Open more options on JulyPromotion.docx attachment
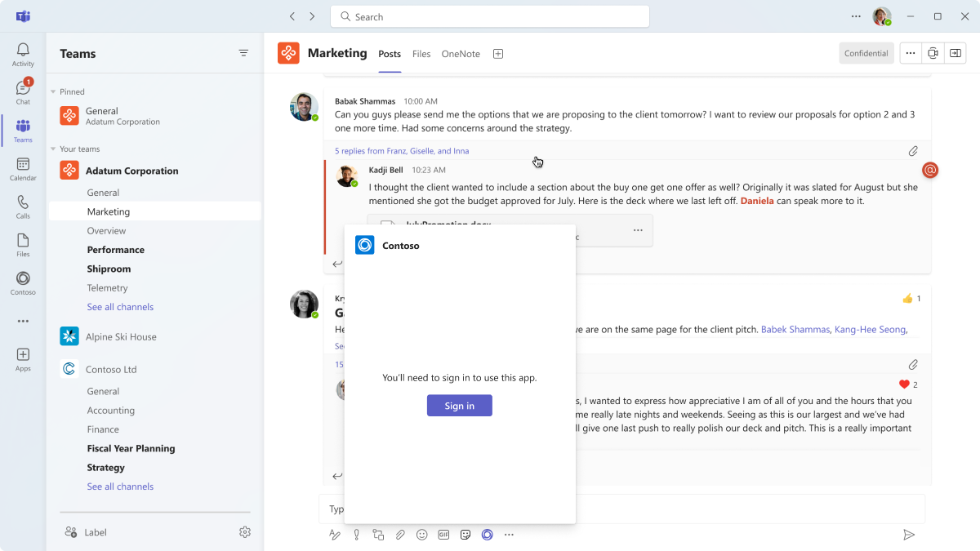This screenshot has width=980, height=551. pos(638,230)
